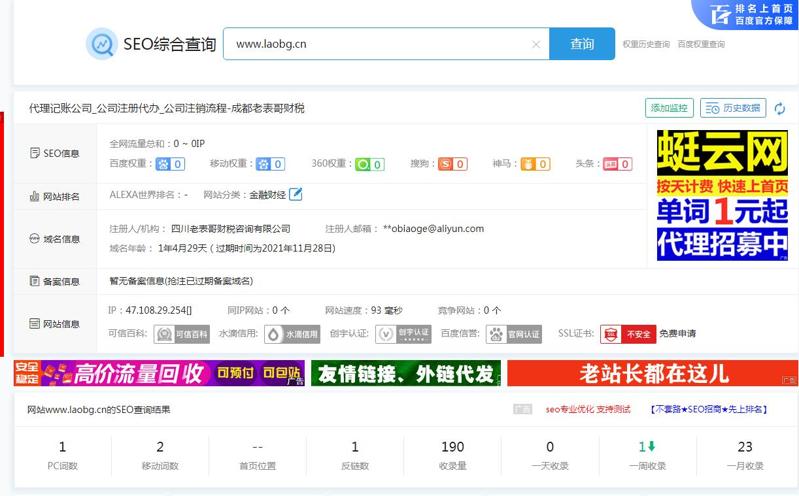
Task: Open the 历史数据 button
Action: [733, 108]
